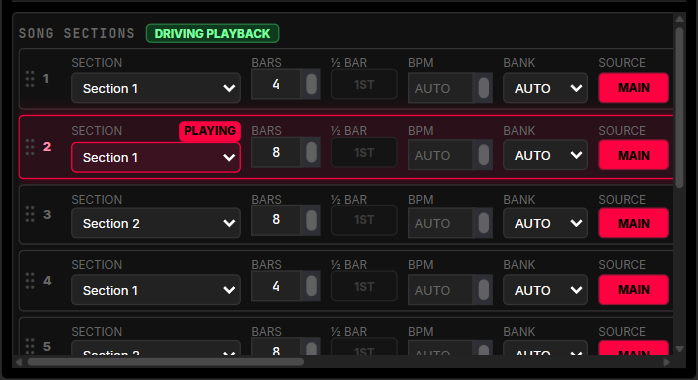Click the BPM stepper handle in row 1
This screenshot has height=380, width=698.
click(x=483, y=88)
